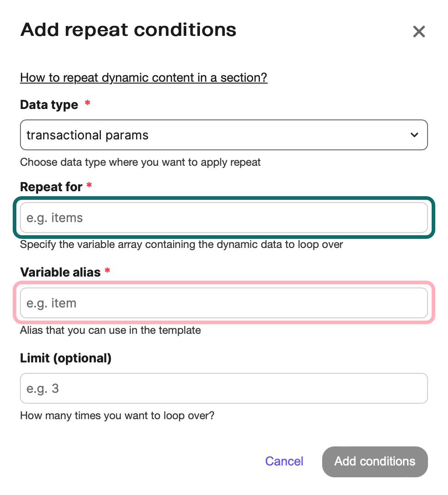Open the 'How to repeat dynamic content' link
The height and width of the screenshot is (495, 448).
[x=144, y=78]
